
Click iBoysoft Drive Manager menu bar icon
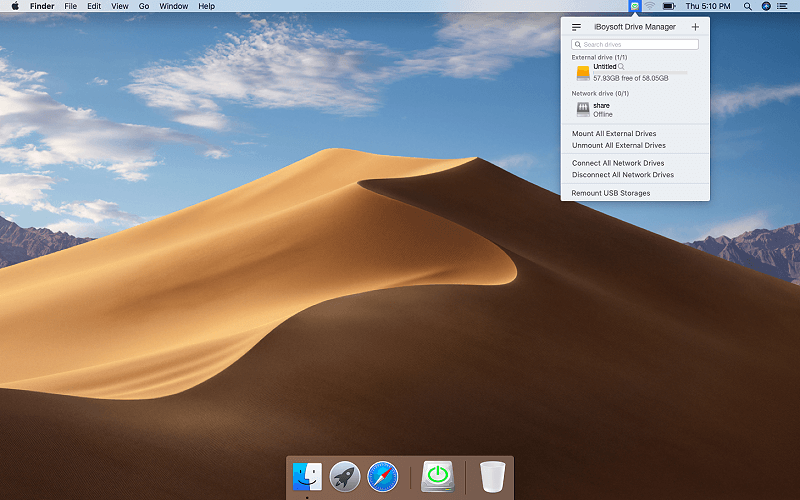[635, 6]
